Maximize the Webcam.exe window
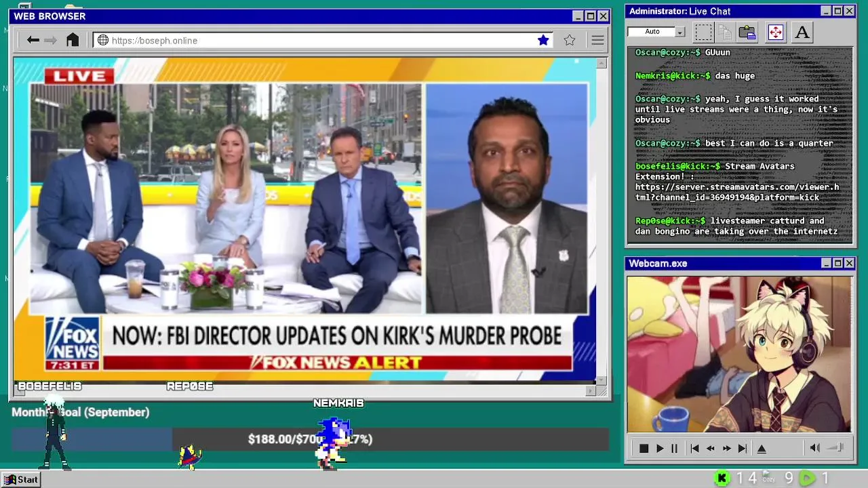This screenshot has width=868, height=488. pyautogui.click(x=837, y=263)
